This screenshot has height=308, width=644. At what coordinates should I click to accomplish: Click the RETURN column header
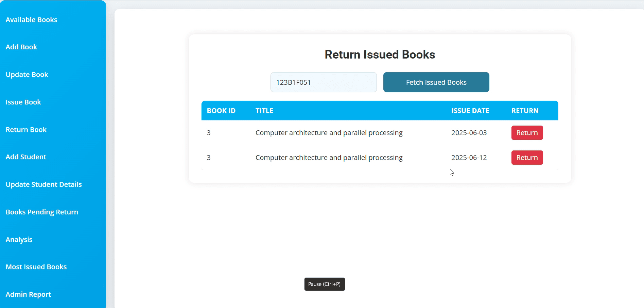pyautogui.click(x=525, y=111)
